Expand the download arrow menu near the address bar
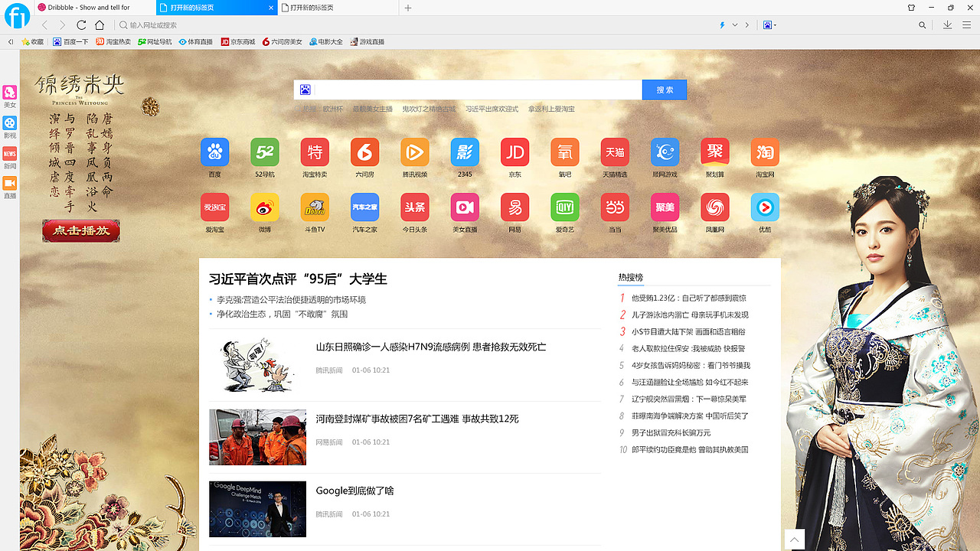The height and width of the screenshot is (551, 980). 948,24
